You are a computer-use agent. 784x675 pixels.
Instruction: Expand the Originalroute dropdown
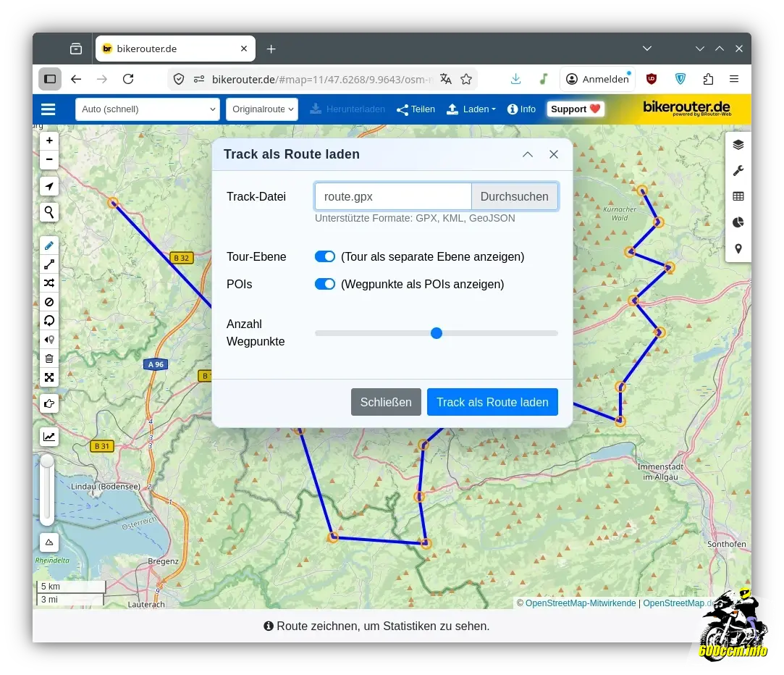[262, 109]
